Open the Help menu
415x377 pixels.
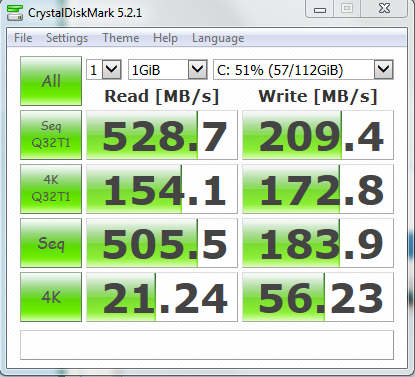pyautogui.click(x=165, y=38)
